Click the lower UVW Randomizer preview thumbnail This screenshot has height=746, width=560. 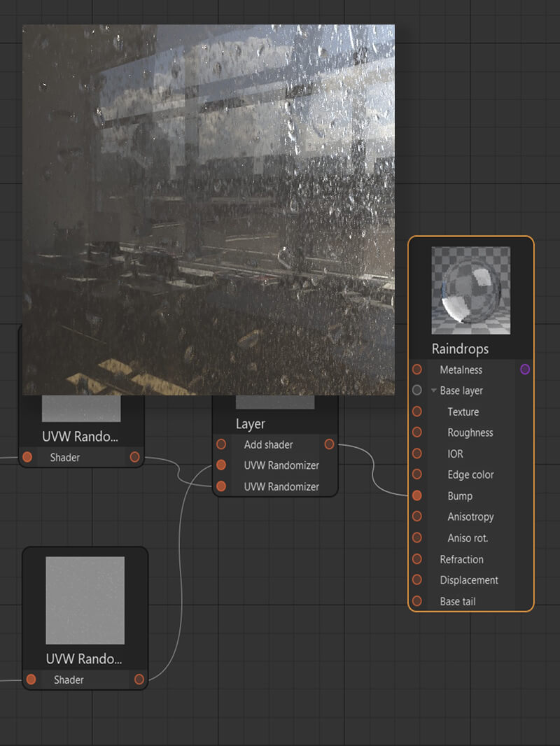coord(85,600)
